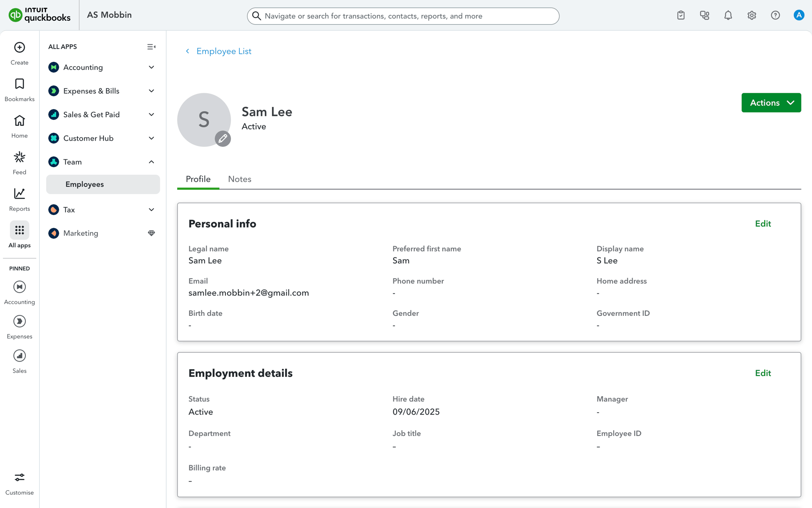Open pinned Accounting shortcut
The image size is (812, 508).
(19, 293)
